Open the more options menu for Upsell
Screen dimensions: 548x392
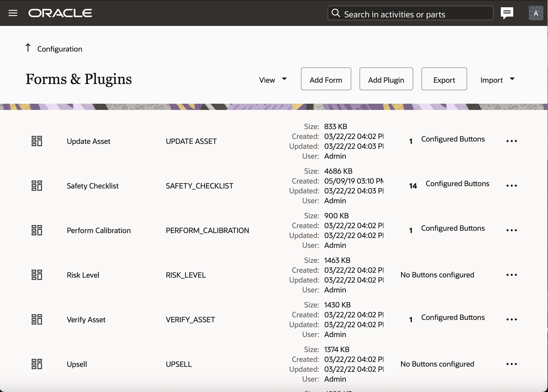pyautogui.click(x=511, y=364)
